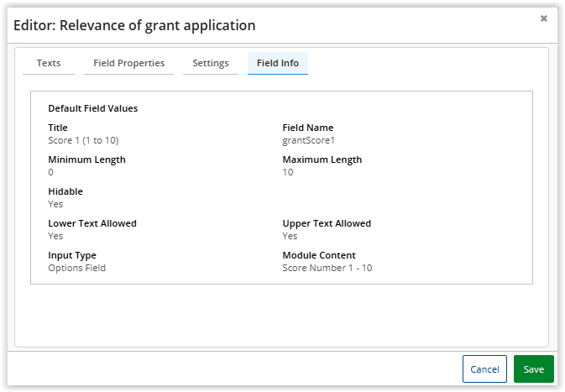565x392 pixels.
Task: Click the 'Input Type' label
Action: coord(72,255)
